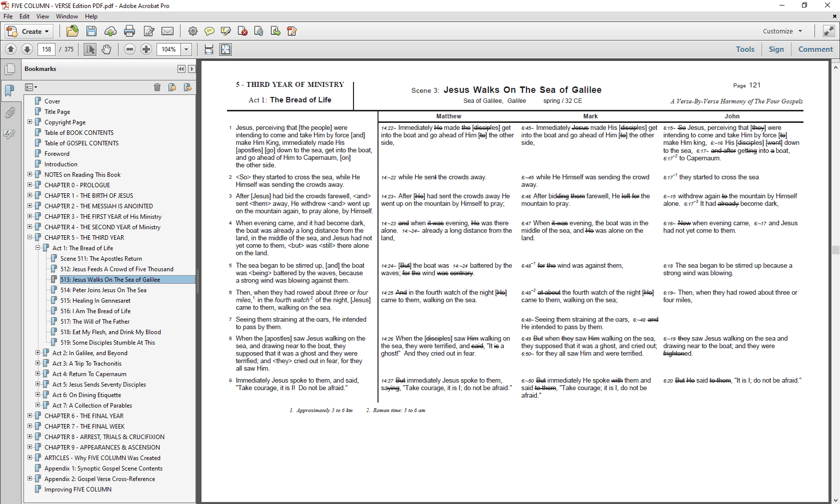Screen dimensions: 840x504
Task: Expand Act 2: In Galilee, and Beyond
Action: click(x=37, y=353)
